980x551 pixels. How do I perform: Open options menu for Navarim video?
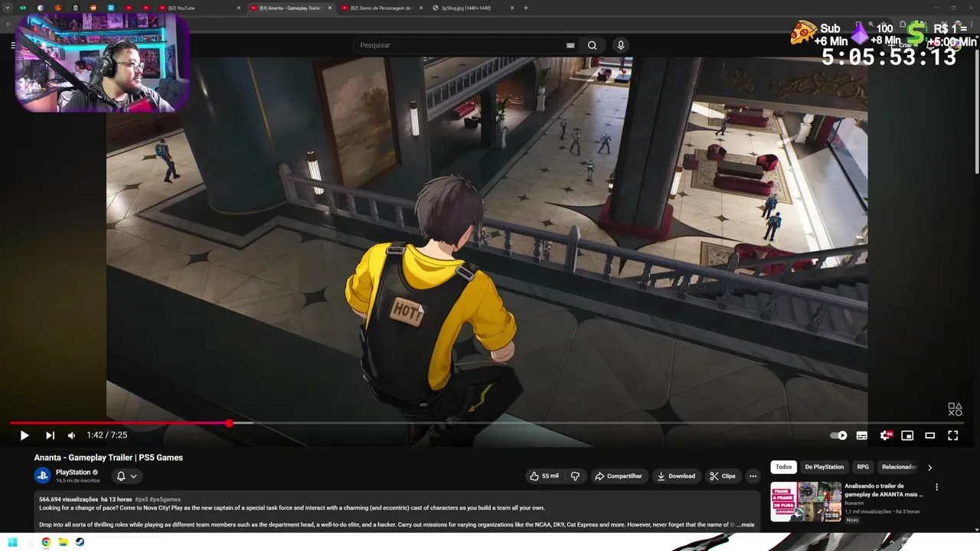tap(936, 487)
